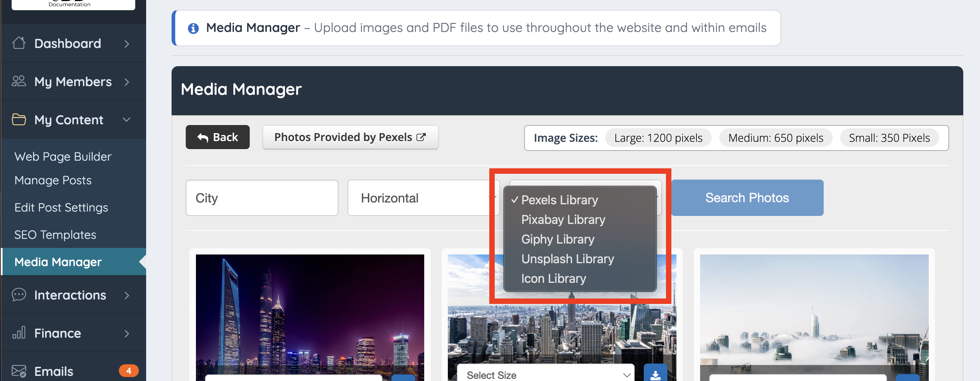Expand the Dashboard menu chevron

coord(127,44)
